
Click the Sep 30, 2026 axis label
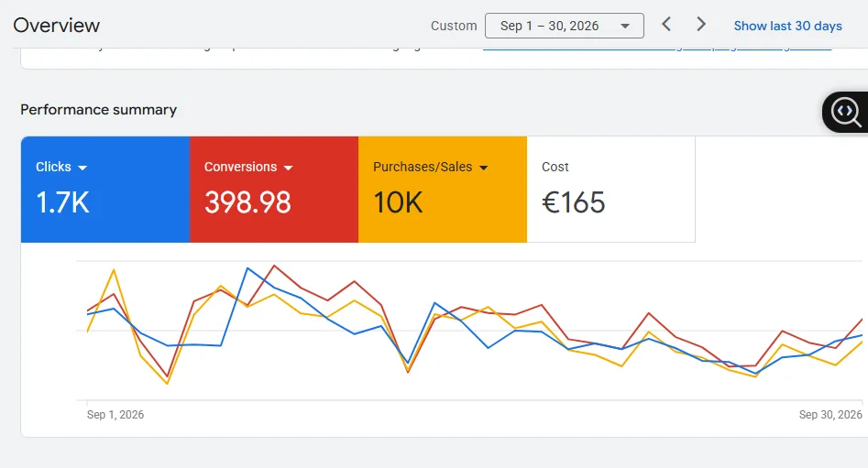click(830, 414)
